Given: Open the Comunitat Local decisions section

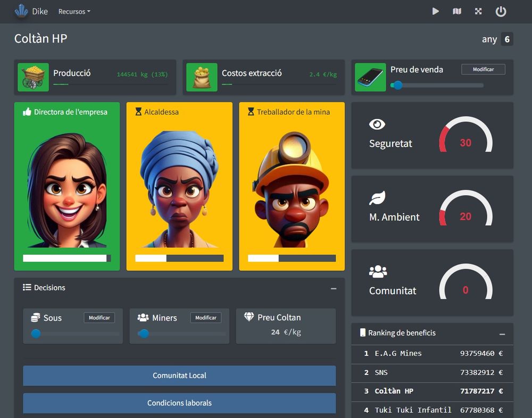Looking at the screenshot, I should (179, 375).
